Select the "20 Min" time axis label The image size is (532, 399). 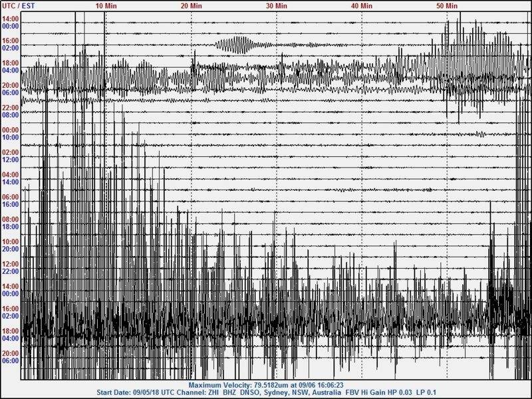click(x=192, y=6)
